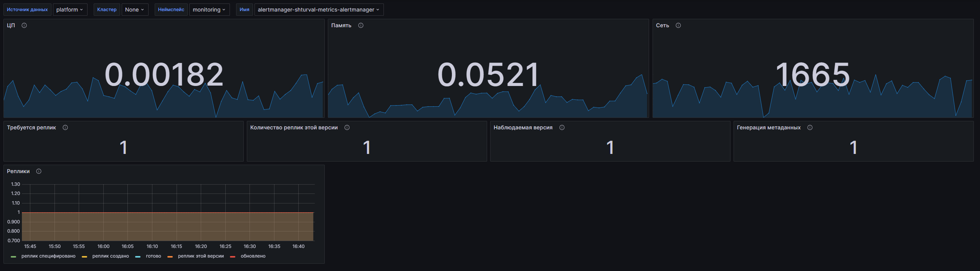Click info icon beside Генерация метаданных
The width and height of the screenshot is (980, 271).
click(810, 127)
